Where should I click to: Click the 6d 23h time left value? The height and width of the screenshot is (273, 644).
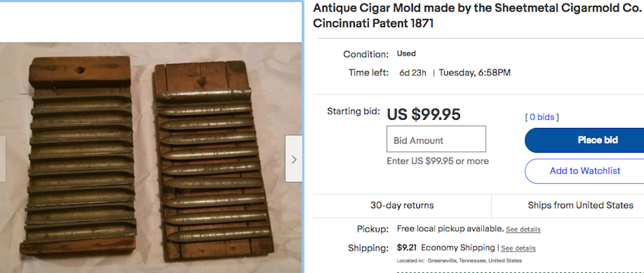[x=413, y=73]
